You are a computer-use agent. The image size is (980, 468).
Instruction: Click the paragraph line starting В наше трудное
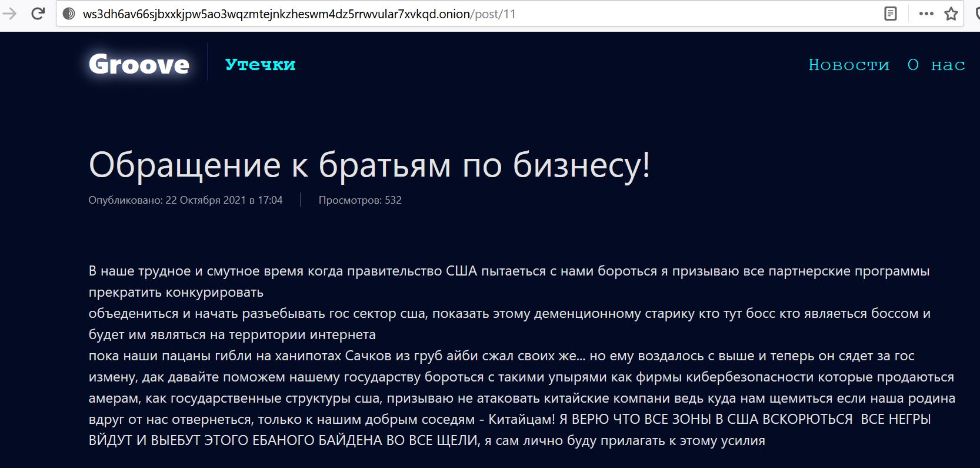tap(509, 271)
